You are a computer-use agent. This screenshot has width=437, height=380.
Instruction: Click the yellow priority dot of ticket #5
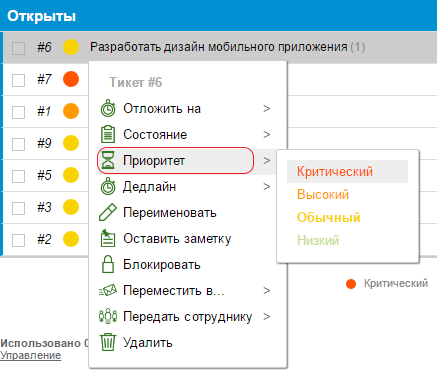(71, 175)
